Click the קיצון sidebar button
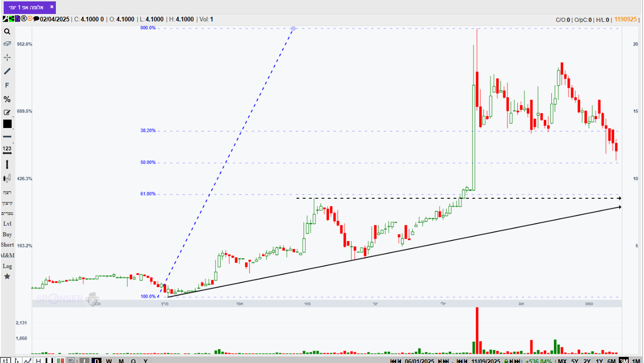Screen dimensions: 644x363 tap(7, 203)
